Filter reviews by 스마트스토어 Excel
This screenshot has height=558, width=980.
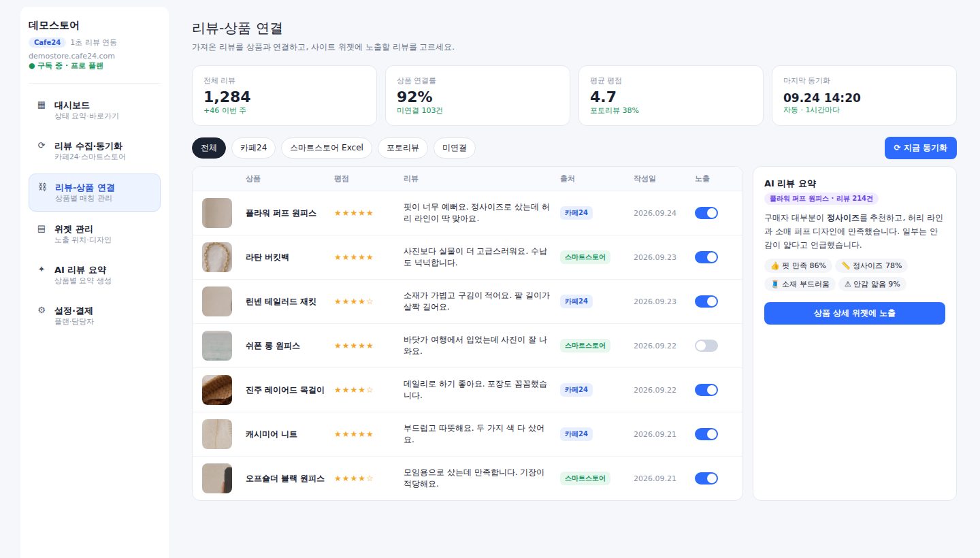(327, 148)
